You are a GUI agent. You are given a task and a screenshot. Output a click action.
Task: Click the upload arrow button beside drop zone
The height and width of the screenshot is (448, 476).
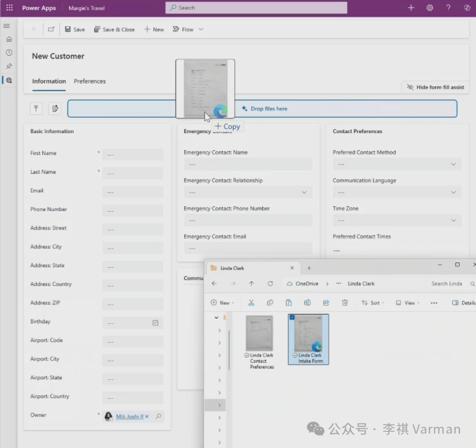click(x=36, y=108)
